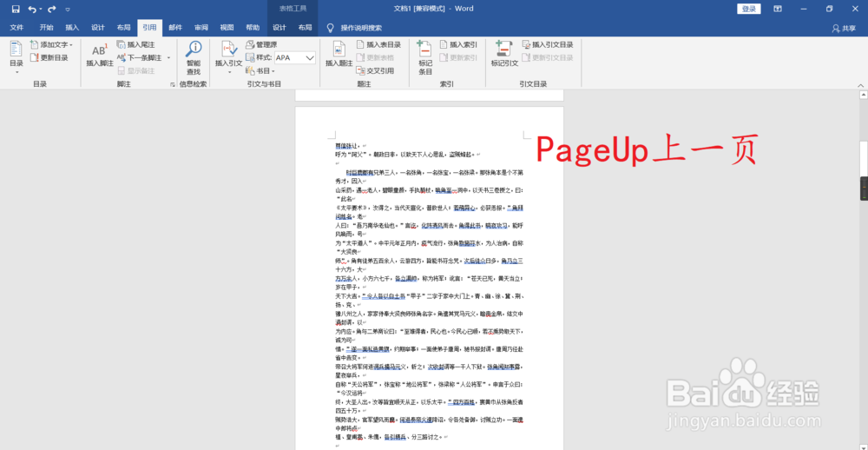Click Mark Citation (标记引文)
This screenshot has width=868, height=450.
[x=504, y=55]
